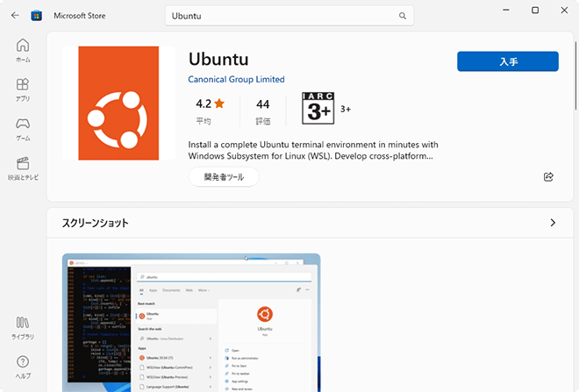Image resolution: width=579 pixels, height=392 pixels.
Task: Click the 開発者ツール category button
Action: point(224,177)
